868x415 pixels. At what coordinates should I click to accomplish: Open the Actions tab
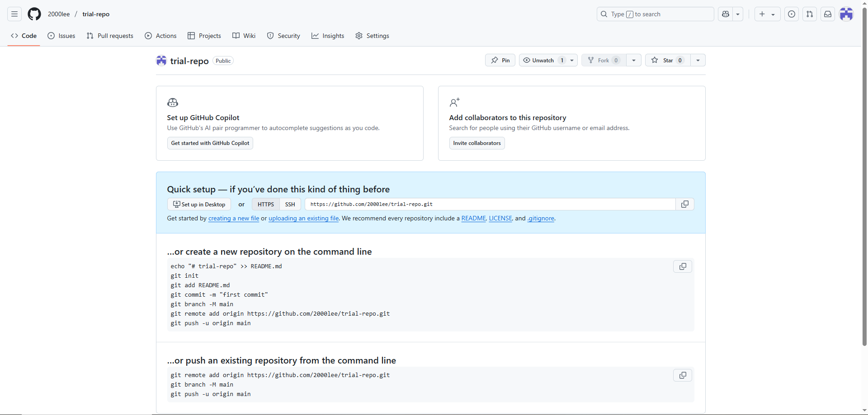click(x=160, y=36)
